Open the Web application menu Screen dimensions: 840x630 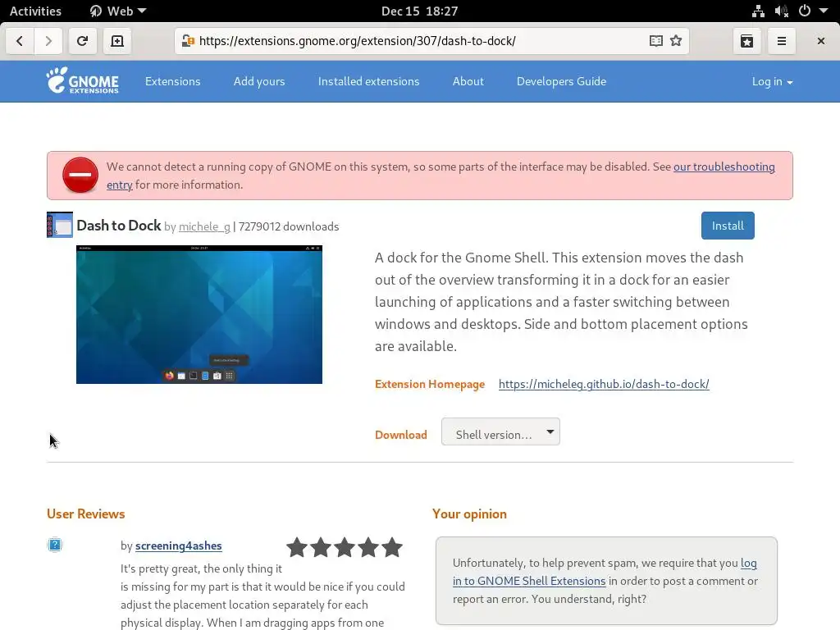click(118, 11)
